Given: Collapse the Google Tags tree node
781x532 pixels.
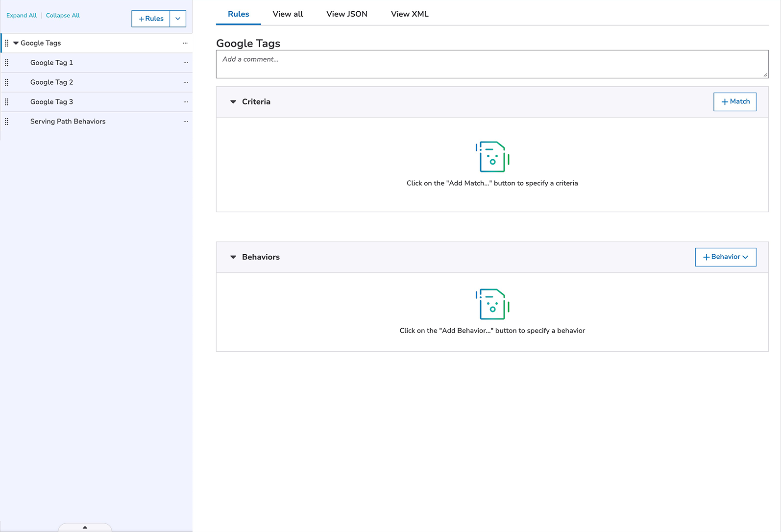Looking at the screenshot, I should click(16, 43).
